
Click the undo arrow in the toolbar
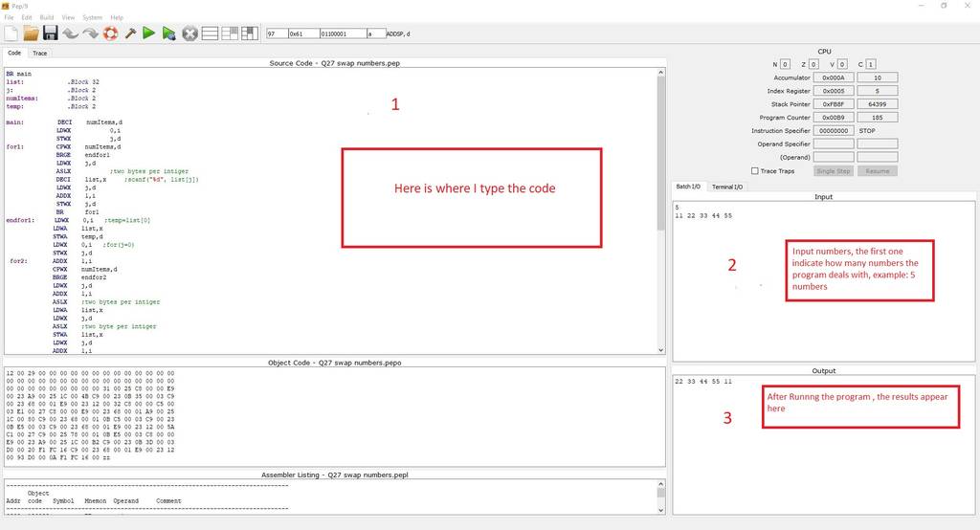coord(70,33)
